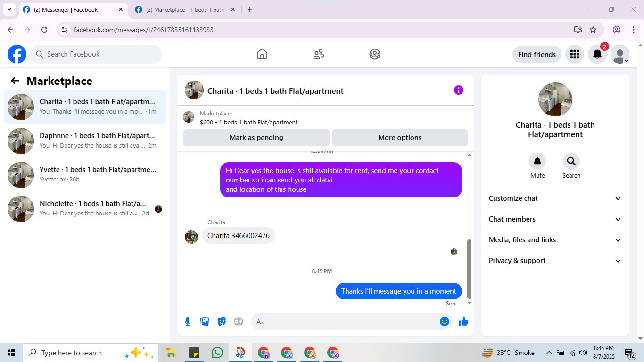
Task: Select the 'Thanks I'll message you' bubble
Action: point(399,291)
